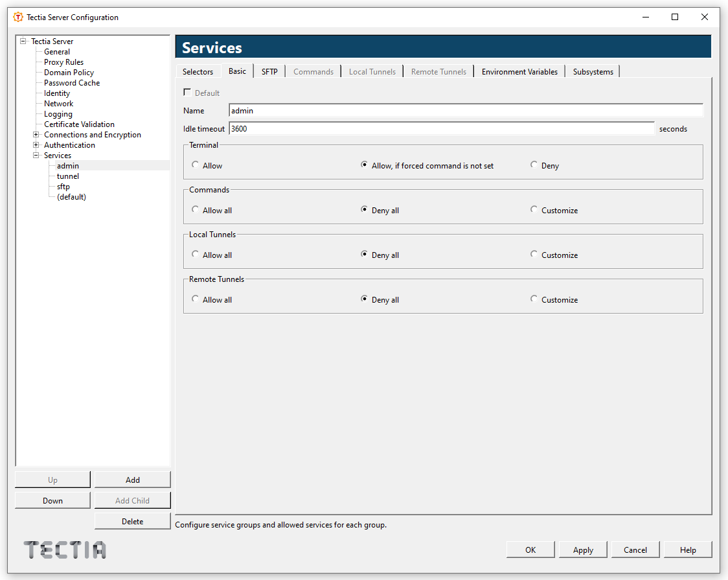Minimize the Tectia Server Configuration window
The width and height of the screenshot is (728, 580).
(645, 17)
